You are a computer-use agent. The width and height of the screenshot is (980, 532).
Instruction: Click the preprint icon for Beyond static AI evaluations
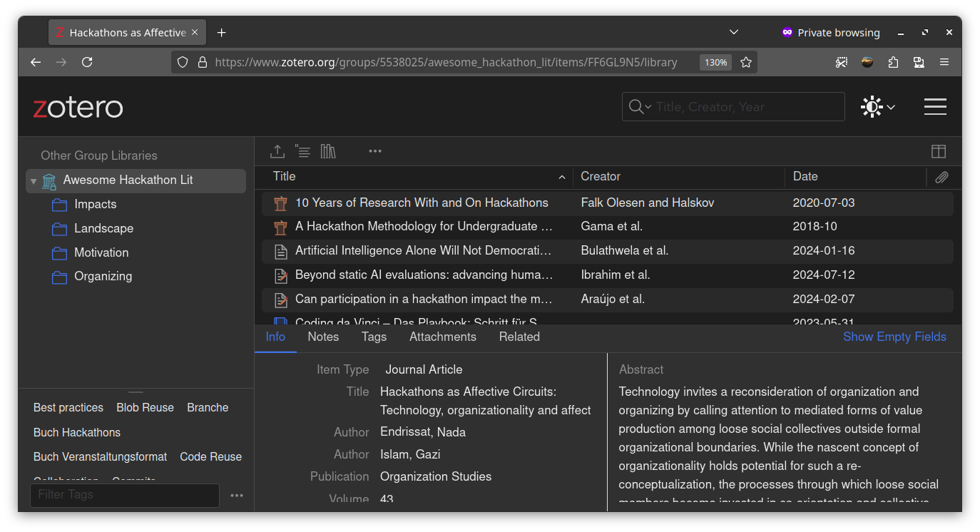click(281, 275)
